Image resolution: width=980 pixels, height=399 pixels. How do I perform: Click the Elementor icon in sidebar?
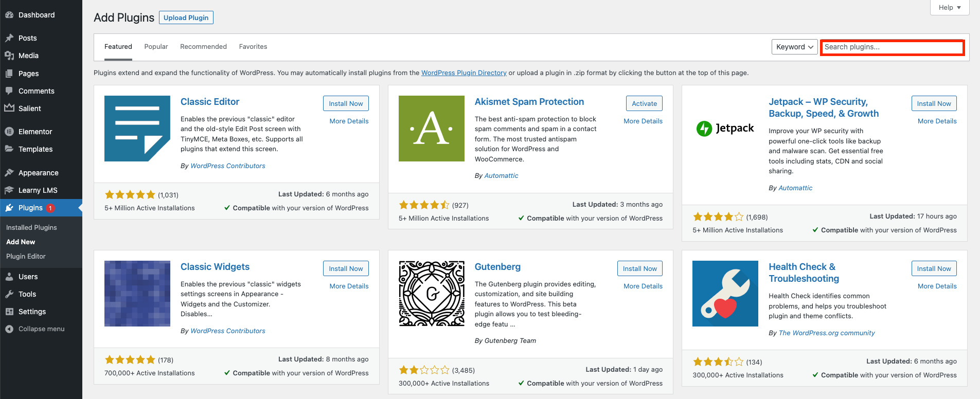coord(9,132)
